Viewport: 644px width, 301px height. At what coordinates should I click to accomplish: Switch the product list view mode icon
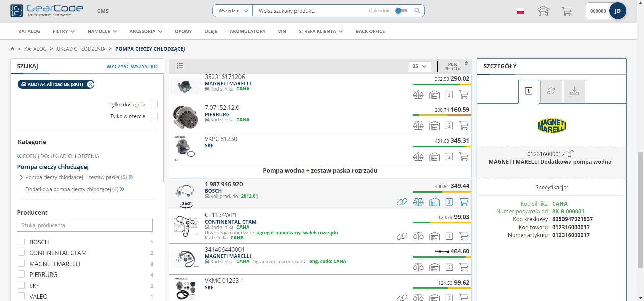[180, 66]
